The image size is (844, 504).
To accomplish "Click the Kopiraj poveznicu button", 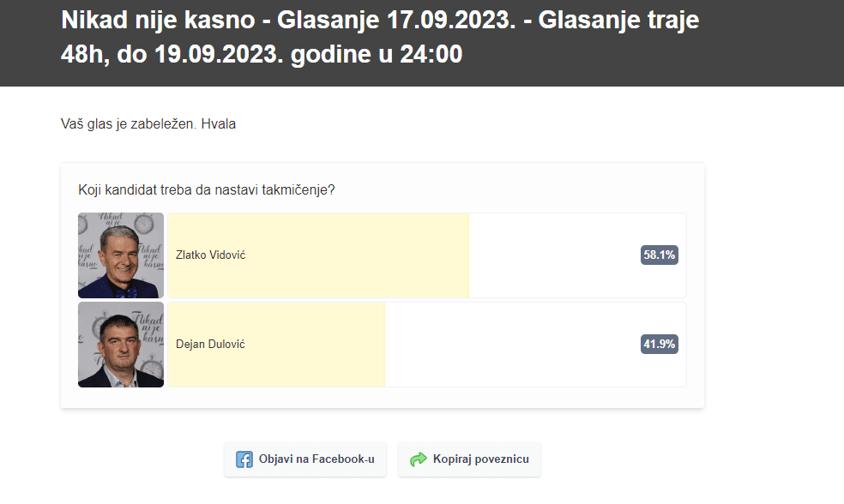I will click(469, 459).
